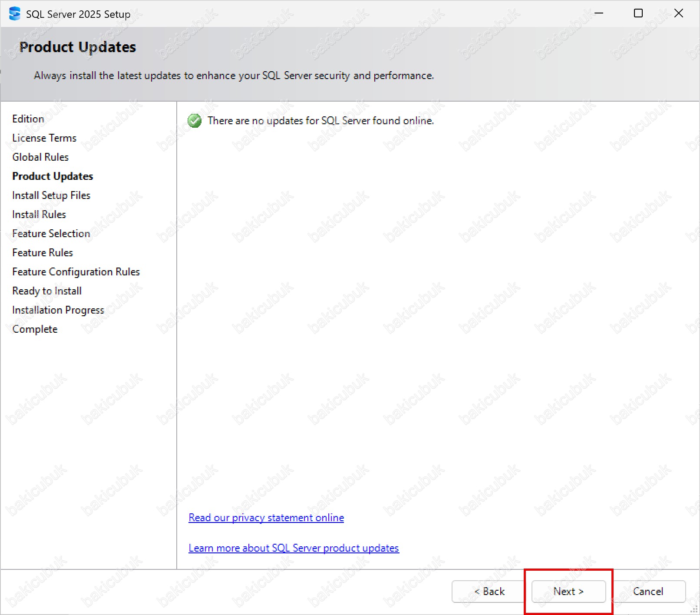Select the Install Rules step

[39, 215]
